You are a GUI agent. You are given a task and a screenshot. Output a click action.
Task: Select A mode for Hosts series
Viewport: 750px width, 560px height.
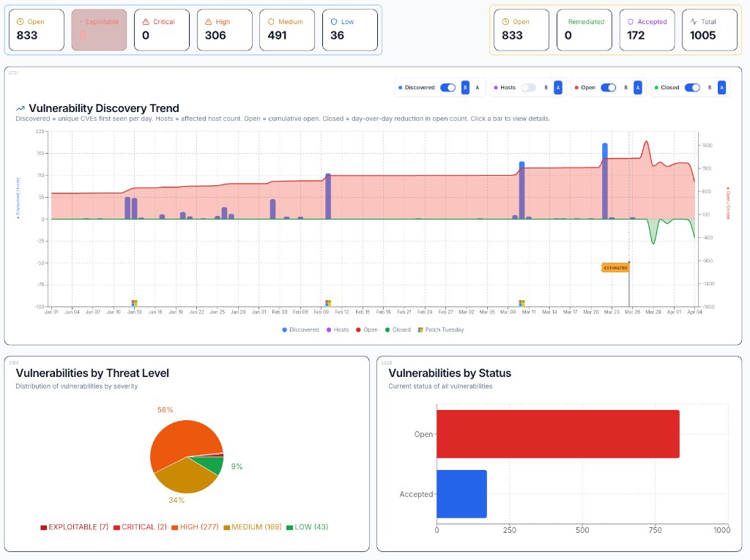click(x=557, y=88)
